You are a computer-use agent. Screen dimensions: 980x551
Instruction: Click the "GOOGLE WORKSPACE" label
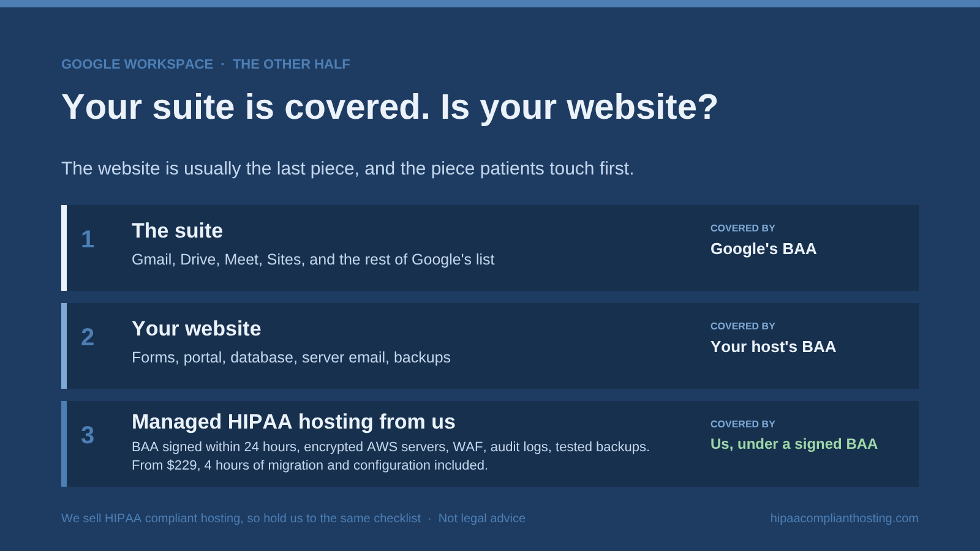click(x=137, y=64)
